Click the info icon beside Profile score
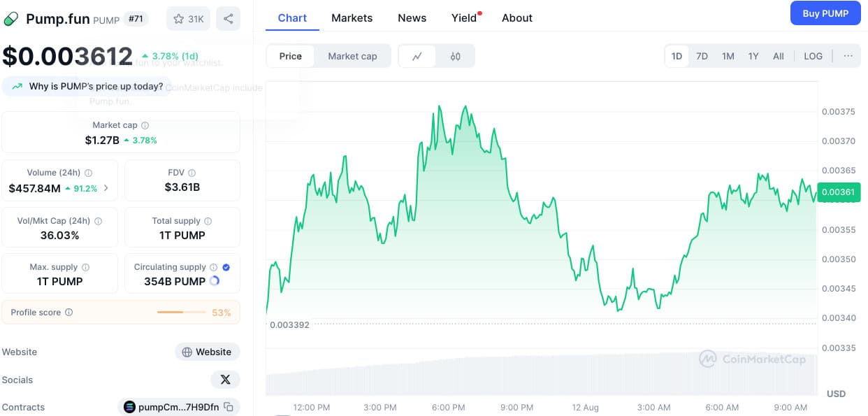 coord(68,313)
